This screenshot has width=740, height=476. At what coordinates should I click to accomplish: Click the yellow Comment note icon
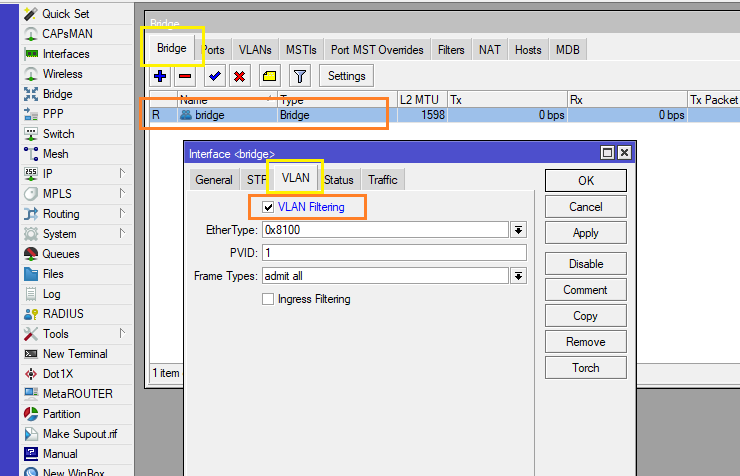[x=269, y=76]
